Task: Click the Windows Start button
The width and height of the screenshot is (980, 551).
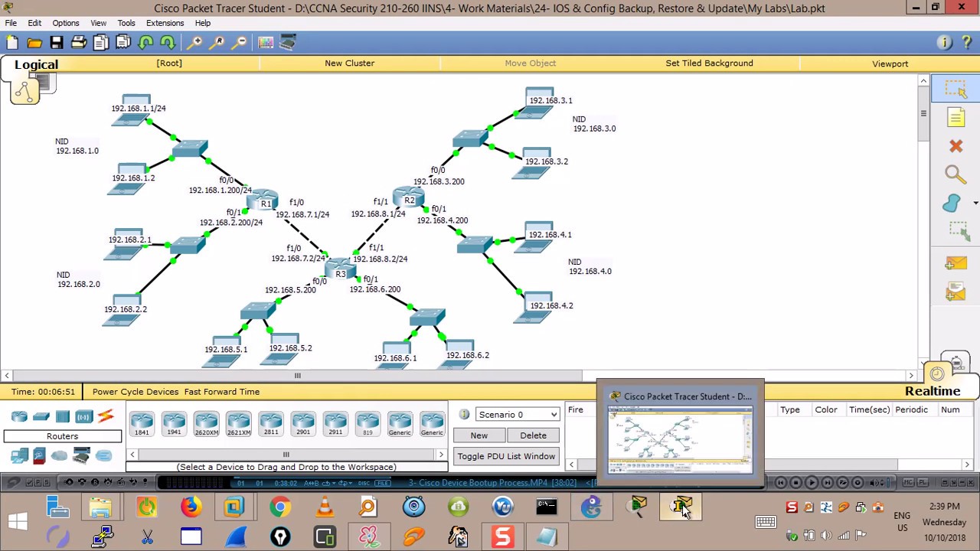Action: 18,522
